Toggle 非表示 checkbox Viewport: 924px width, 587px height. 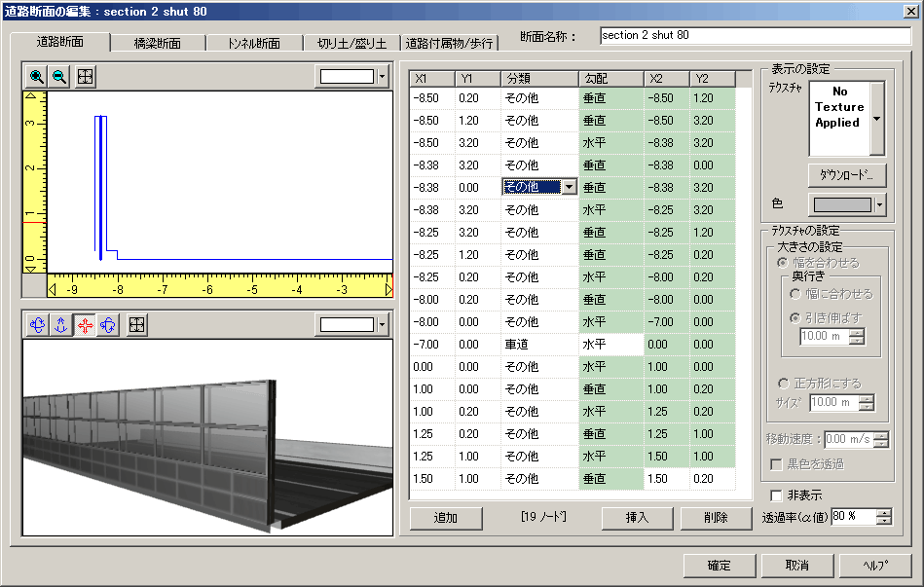[x=776, y=495]
